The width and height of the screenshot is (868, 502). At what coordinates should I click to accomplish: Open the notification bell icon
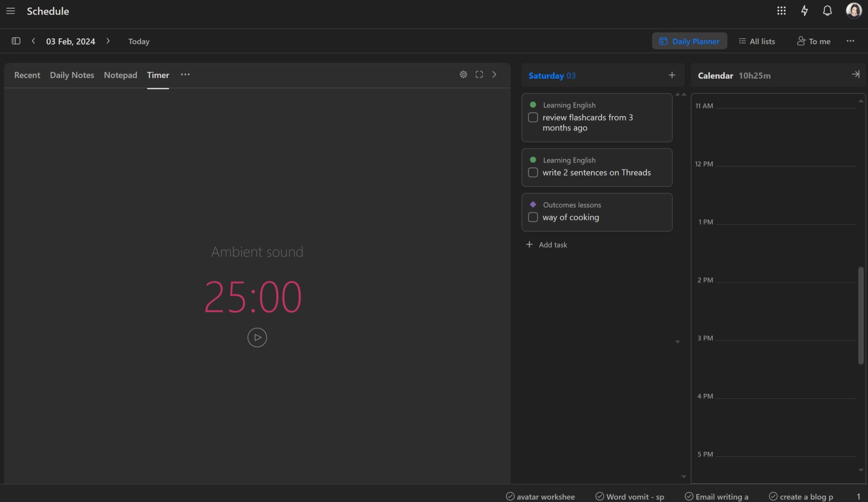[827, 10]
